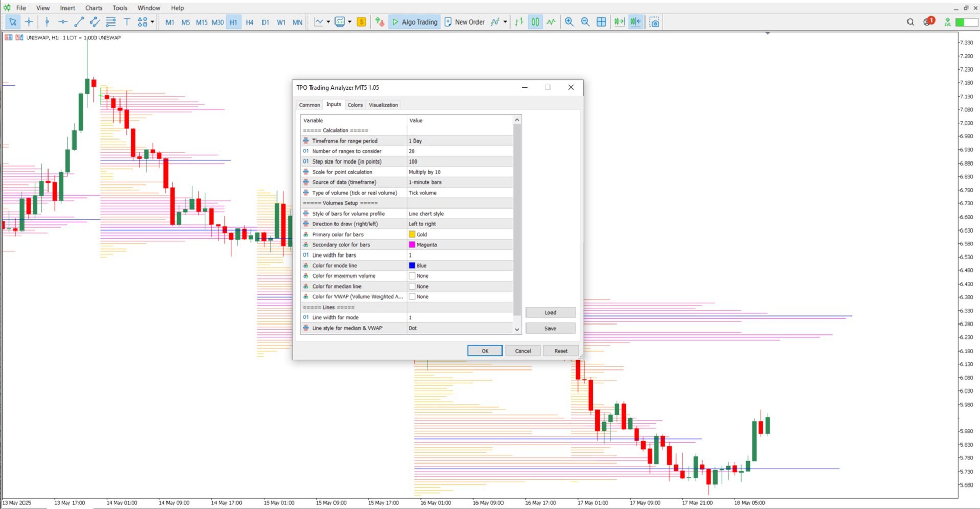
Task: Switch chart to M15 timeframe
Action: (202, 22)
